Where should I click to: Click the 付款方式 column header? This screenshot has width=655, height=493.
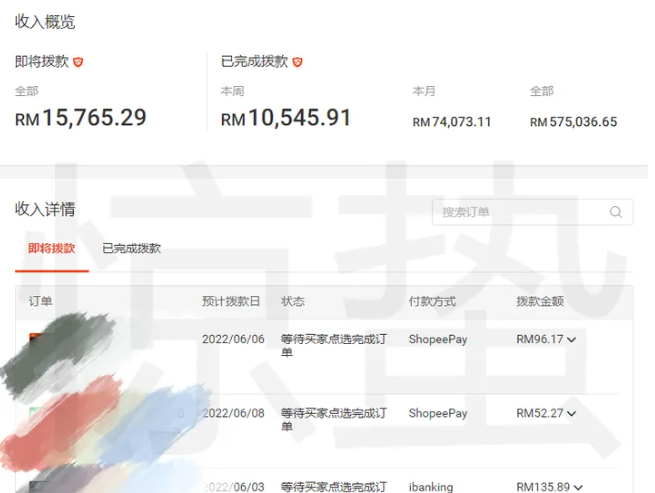(432, 301)
